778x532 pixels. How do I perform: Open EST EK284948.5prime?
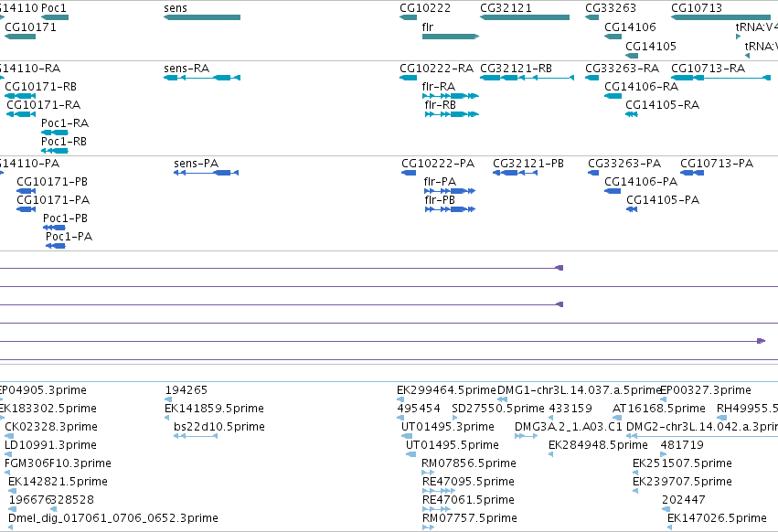tap(599, 445)
